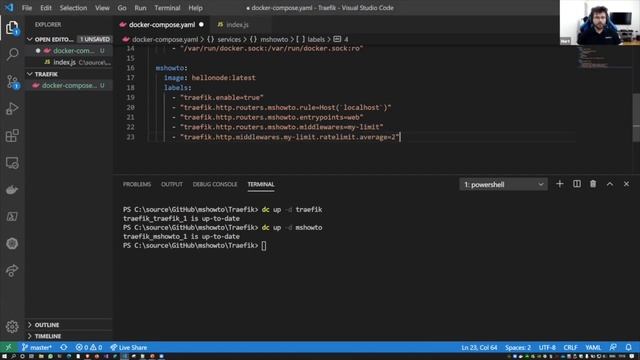
Task: Click labels in breadcrumb path
Action: [x=316, y=40]
